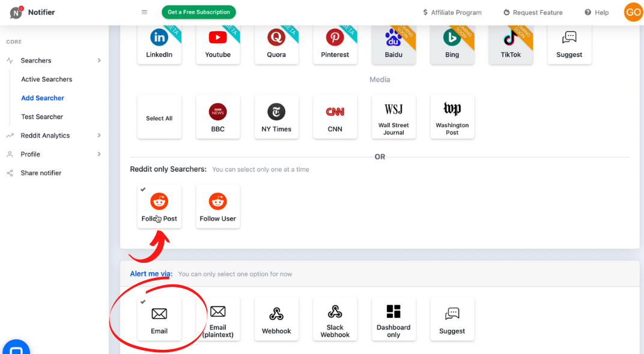This screenshot has height=354, width=644.
Task: Click the Profile chevron arrow
Action: click(99, 154)
